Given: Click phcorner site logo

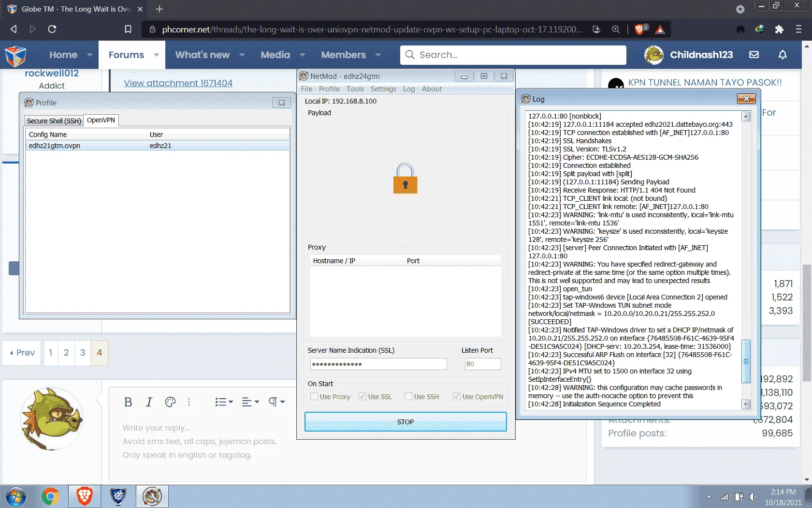Looking at the screenshot, I should 15,55.
